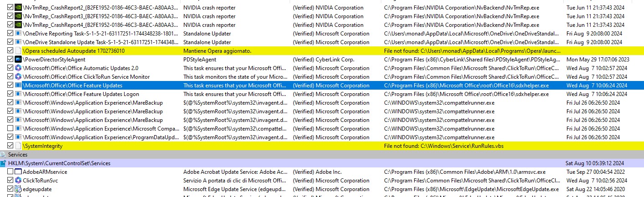Uncheck selected Office Feature Updates checkbox

tap(10, 86)
